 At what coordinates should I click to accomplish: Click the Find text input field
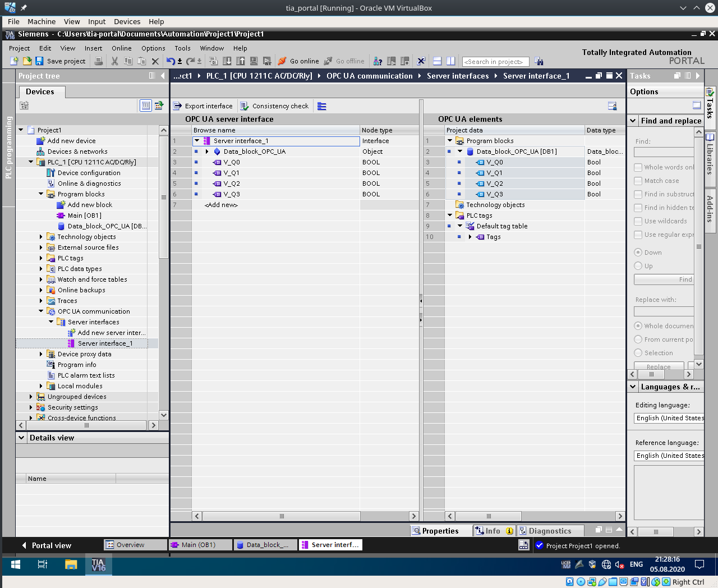click(664, 152)
